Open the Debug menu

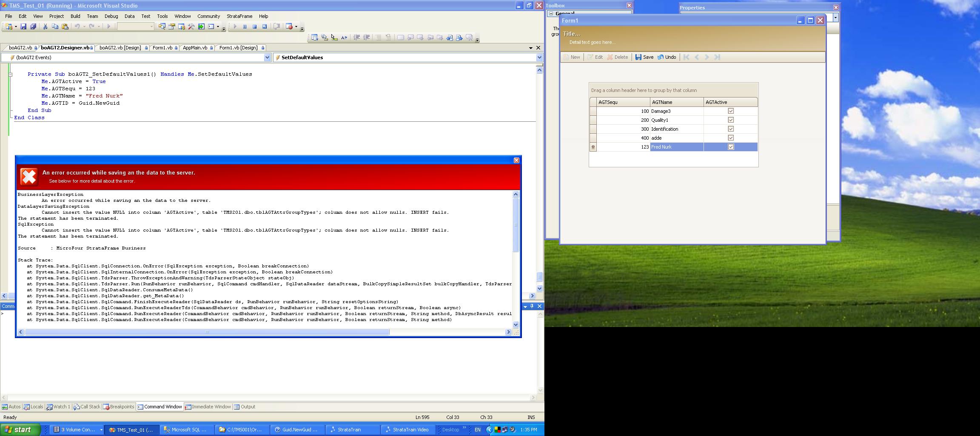click(111, 16)
